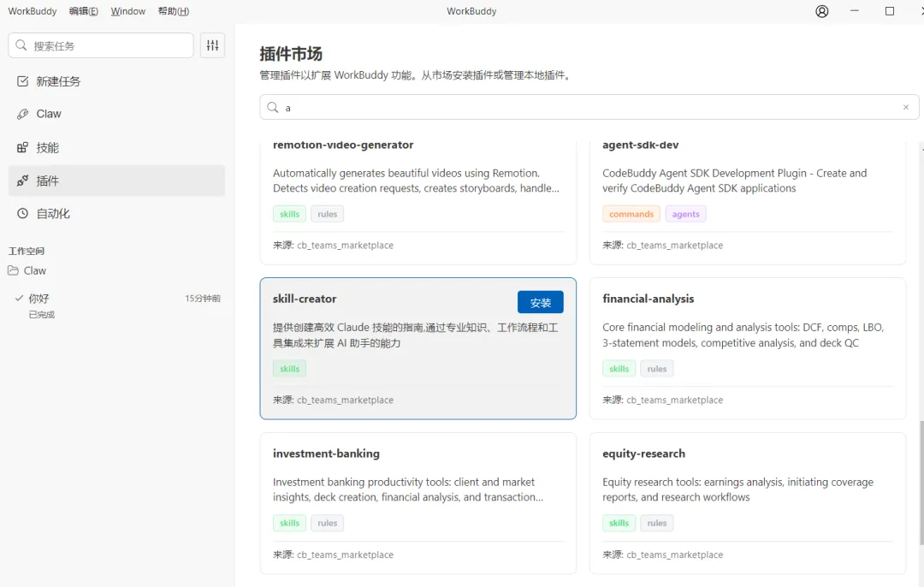The image size is (924, 587).
Task: Open the financial-analysis plugin card
Action: point(747,347)
